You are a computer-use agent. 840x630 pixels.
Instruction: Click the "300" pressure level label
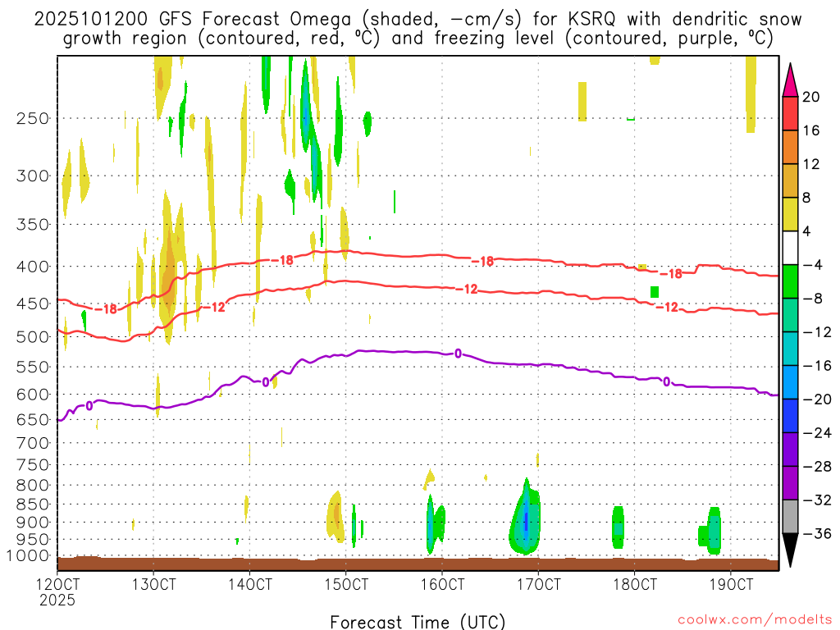coord(33,176)
